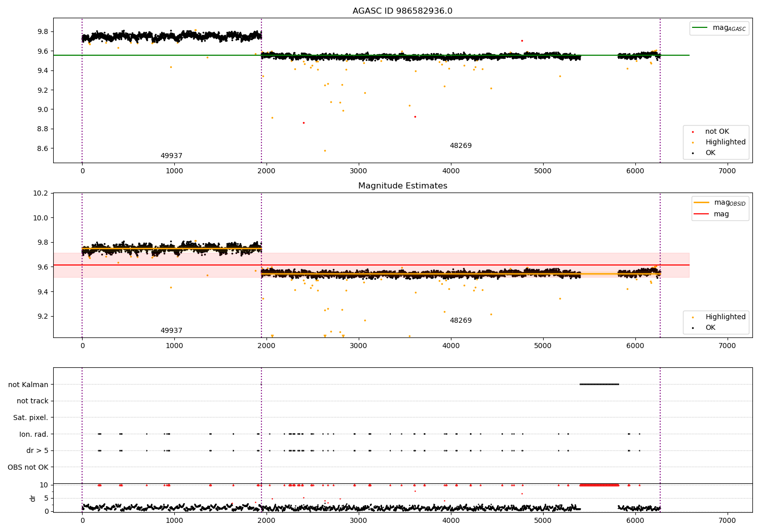Click the 9.8 y-tick label in the top plot

pyautogui.click(x=43, y=31)
